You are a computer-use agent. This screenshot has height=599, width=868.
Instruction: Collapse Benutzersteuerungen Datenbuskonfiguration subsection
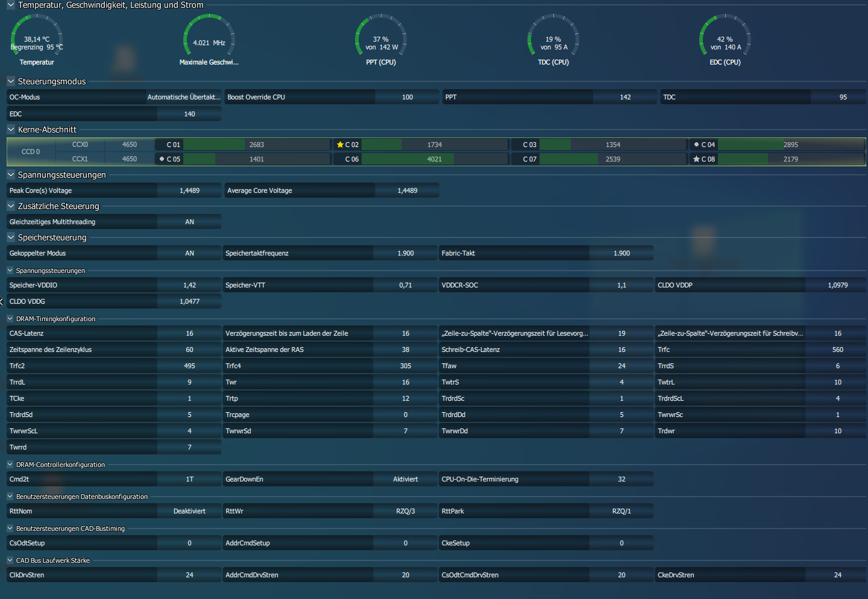(10, 497)
